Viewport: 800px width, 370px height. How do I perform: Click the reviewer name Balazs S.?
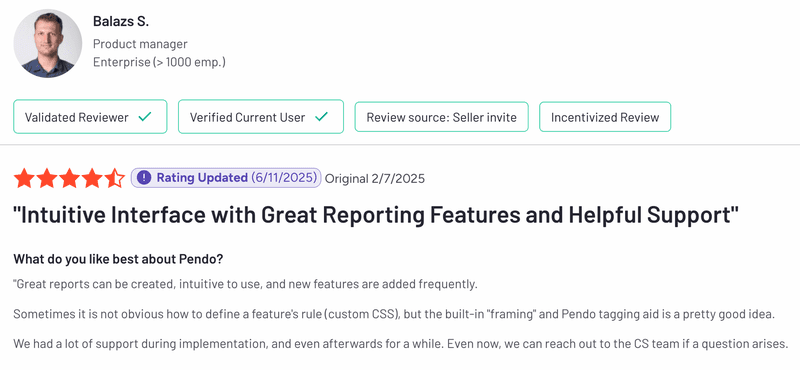(121, 22)
